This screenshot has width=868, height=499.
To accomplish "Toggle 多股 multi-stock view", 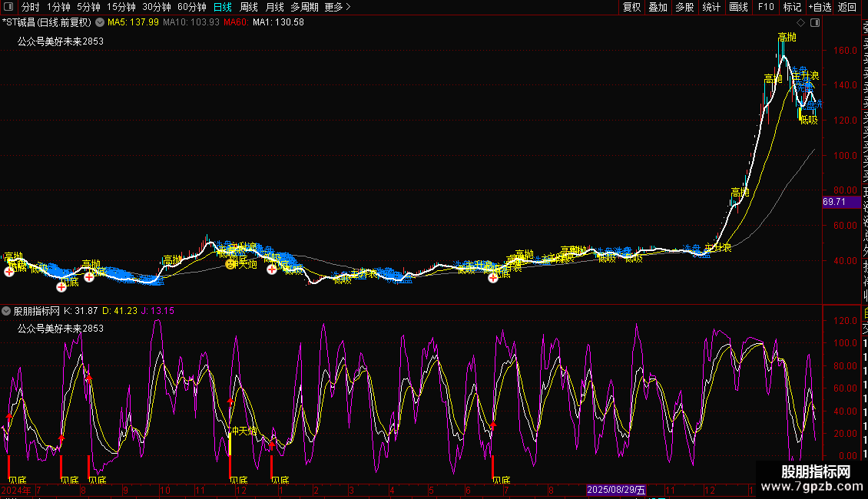I will tap(684, 7).
